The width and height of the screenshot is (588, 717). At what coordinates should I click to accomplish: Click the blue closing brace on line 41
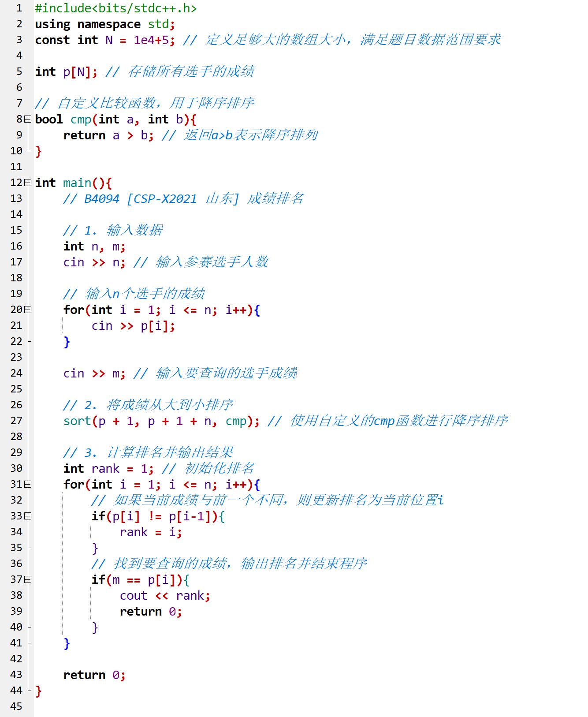pos(67,643)
